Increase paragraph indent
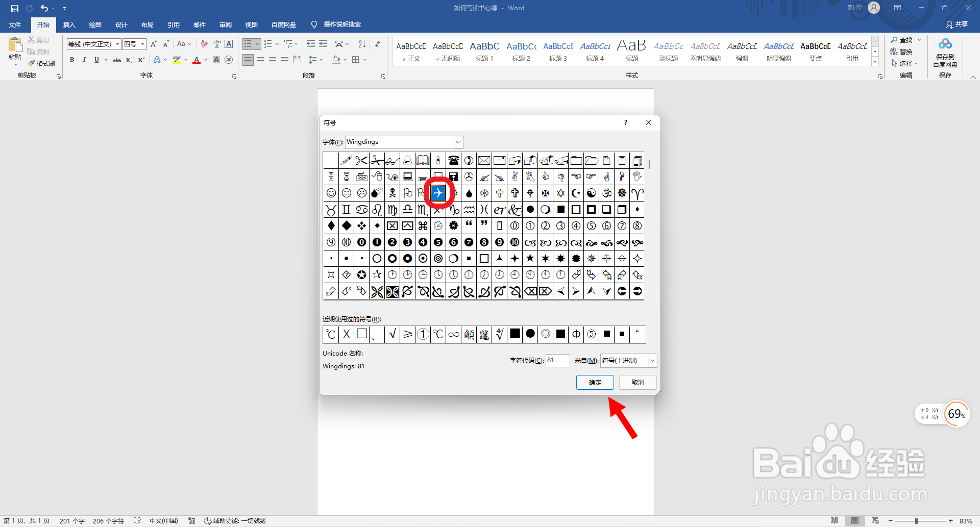The width and height of the screenshot is (980, 527). coord(323,44)
